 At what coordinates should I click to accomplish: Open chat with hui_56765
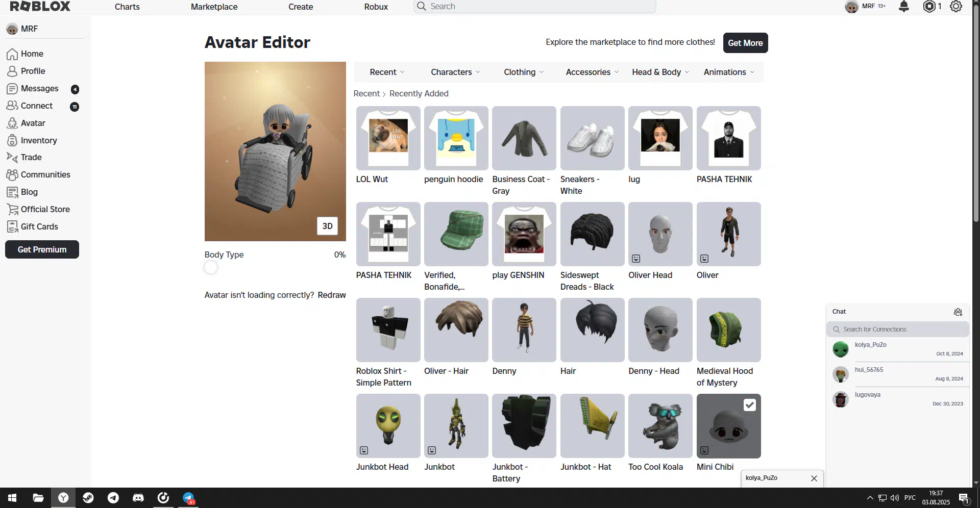tap(897, 374)
